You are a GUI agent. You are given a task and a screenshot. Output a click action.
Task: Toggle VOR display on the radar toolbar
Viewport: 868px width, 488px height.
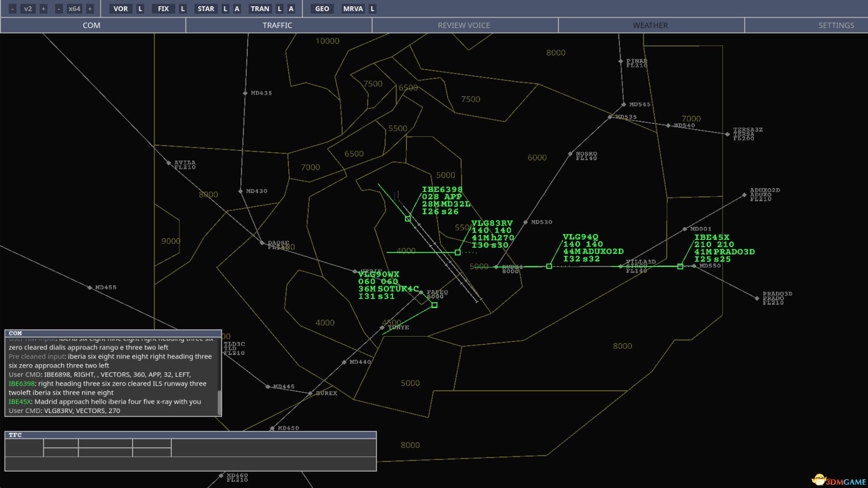tap(121, 8)
